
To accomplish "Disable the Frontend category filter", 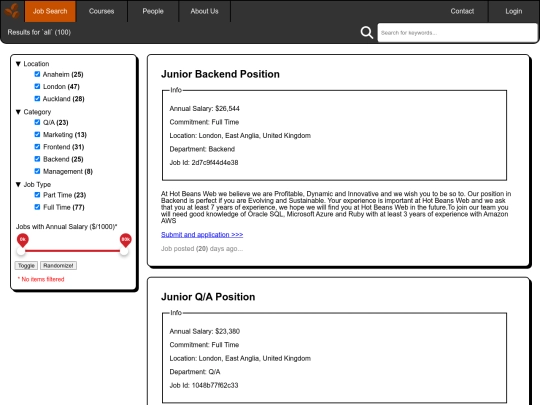I will [37, 147].
